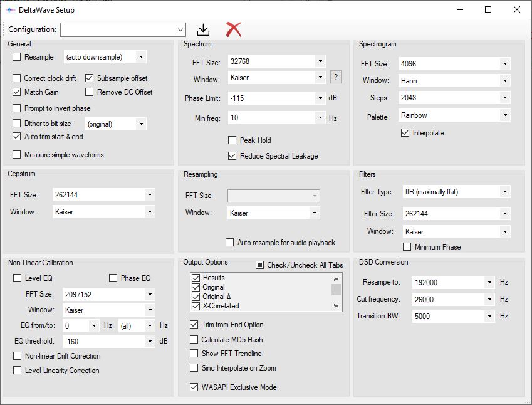Open the auto downsample dropdown
Image resolution: width=532 pixels, height=405 pixels.
pos(105,56)
